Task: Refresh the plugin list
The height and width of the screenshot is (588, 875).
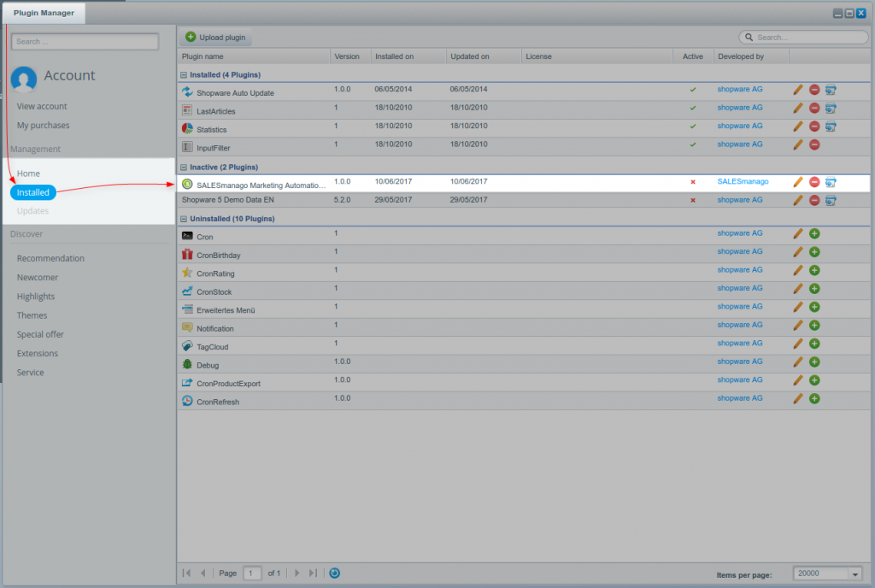Action: 334,573
